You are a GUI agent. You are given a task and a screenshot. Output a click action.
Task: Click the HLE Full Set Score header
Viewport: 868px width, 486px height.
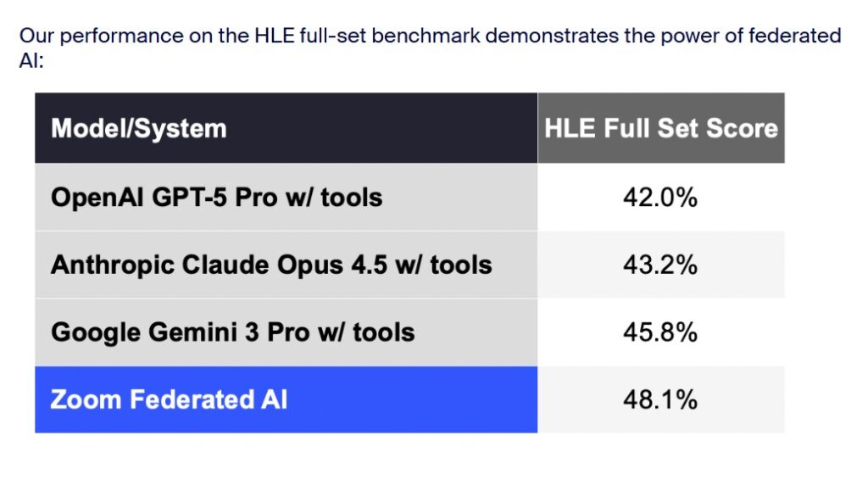[x=660, y=128]
